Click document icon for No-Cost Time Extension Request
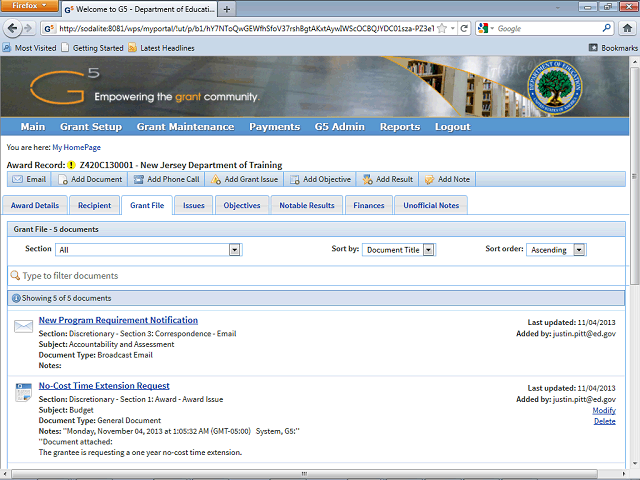The height and width of the screenshot is (480, 640). [x=23, y=392]
